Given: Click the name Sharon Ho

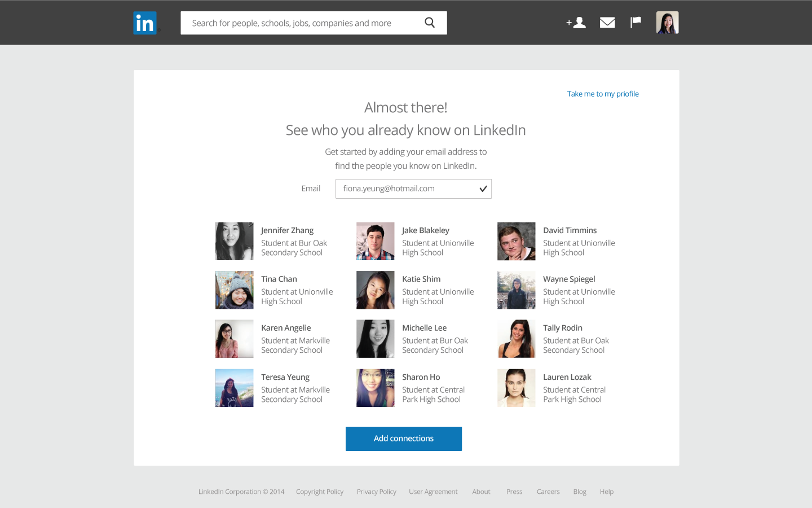Looking at the screenshot, I should (421, 377).
